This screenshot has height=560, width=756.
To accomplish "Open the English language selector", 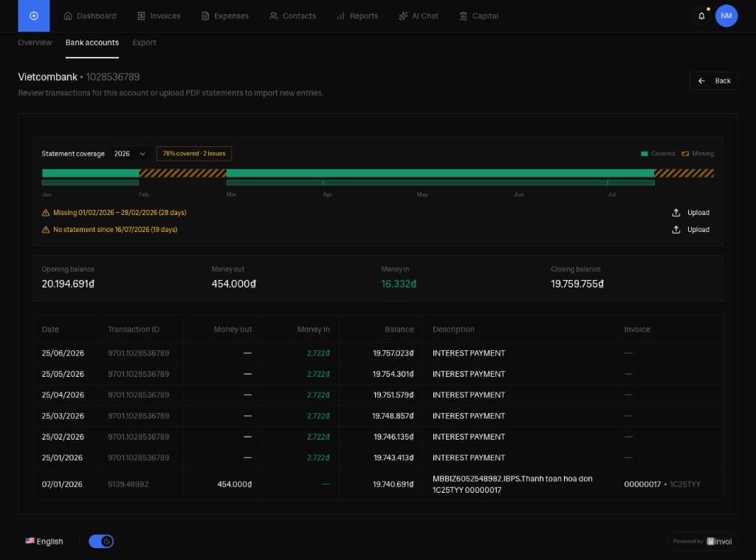I will pos(44,542).
